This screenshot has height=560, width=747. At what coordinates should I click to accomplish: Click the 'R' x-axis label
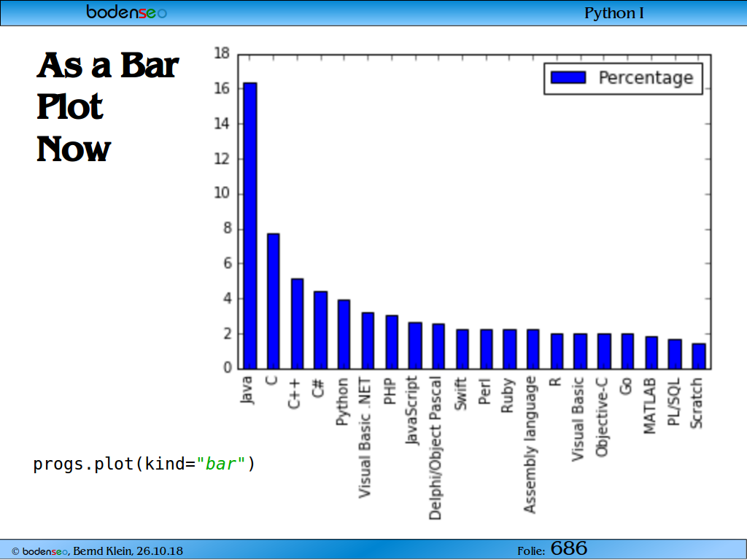[555, 381]
